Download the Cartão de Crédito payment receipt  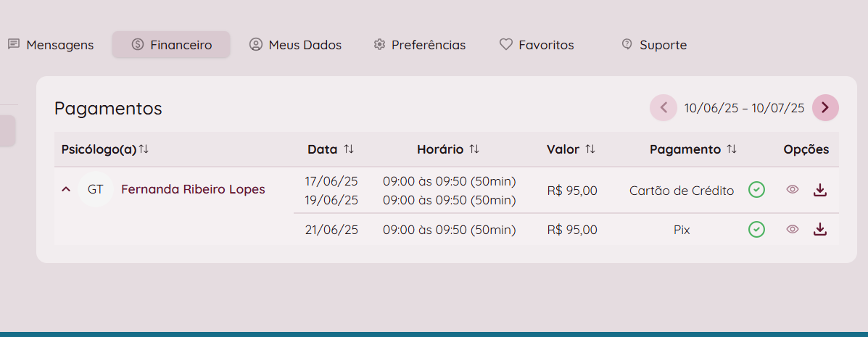pyautogui.click(x=820, y=190)
